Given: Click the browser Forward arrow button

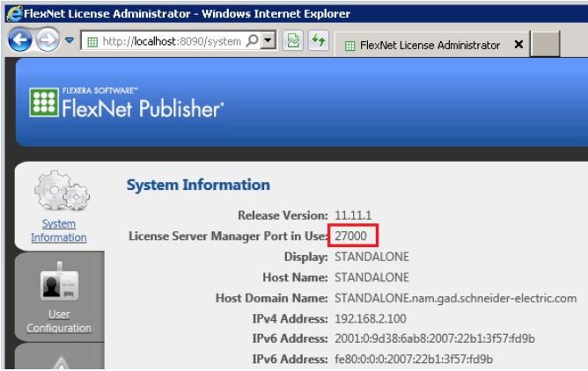Looking at the screenshot, I should 48,40.
